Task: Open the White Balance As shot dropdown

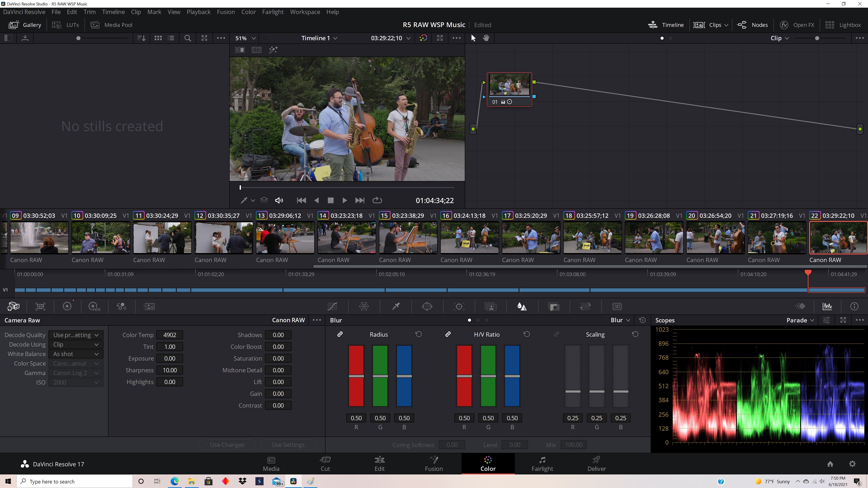Action: 75,354
